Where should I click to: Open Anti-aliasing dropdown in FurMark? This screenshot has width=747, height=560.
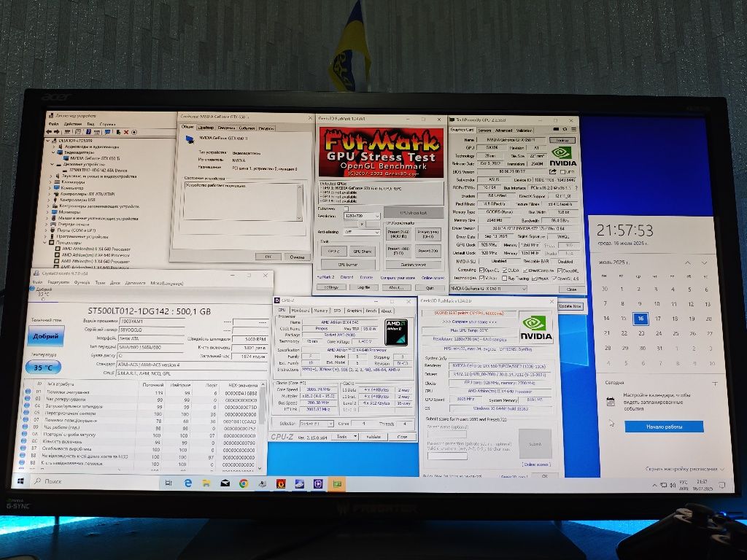[362, 233]
